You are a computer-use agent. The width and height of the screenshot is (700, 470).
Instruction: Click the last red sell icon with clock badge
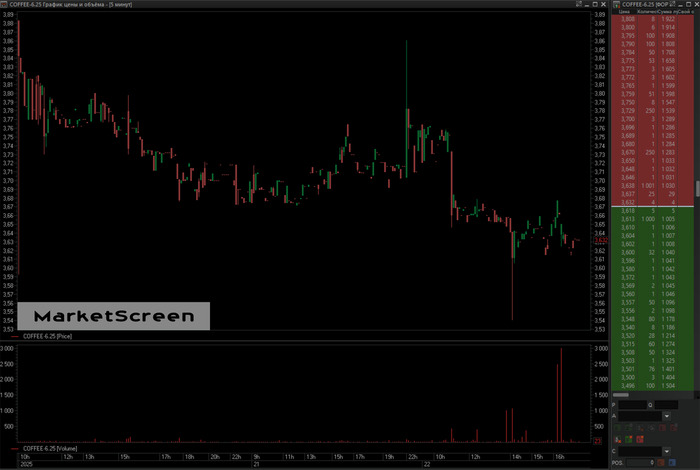[673, 428]
